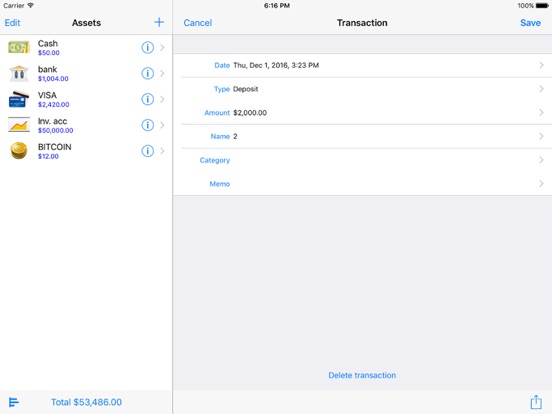Screen dimensions: 552x414
Task: Select the Inv. acc account name
Action: (x=52, y=121)
